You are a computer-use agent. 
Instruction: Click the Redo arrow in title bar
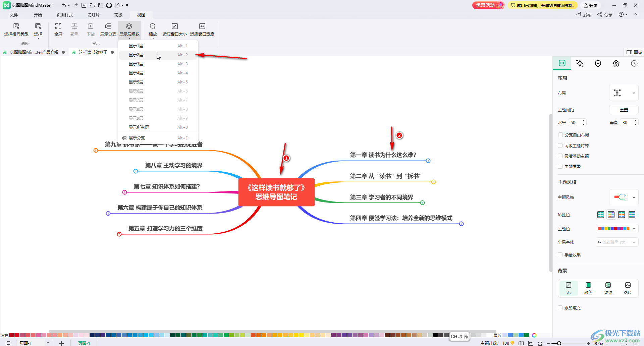click(76, 5)
